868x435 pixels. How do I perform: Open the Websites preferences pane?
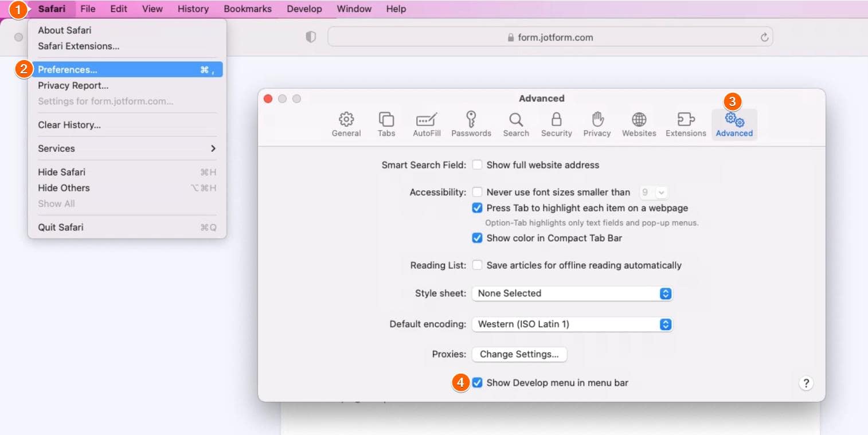tap(639, 124)
